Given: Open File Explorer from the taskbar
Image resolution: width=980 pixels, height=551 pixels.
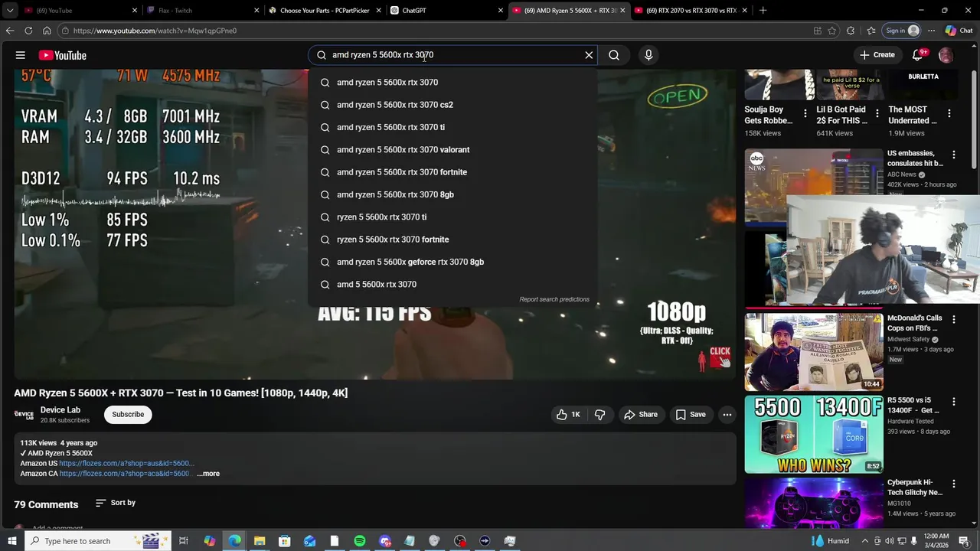Looking at the screenshot, I should [x=260, y=541].
